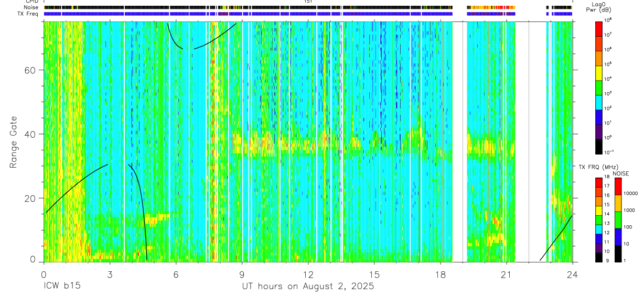
Task: Click the red segment of the Lag0 Pwr colorbar
Action: pyautogui.click(x=599, y=29)
